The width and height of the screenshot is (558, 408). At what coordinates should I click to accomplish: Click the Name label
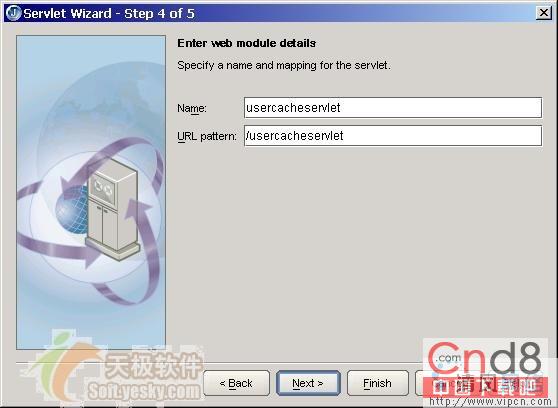(x=192, y=108)
